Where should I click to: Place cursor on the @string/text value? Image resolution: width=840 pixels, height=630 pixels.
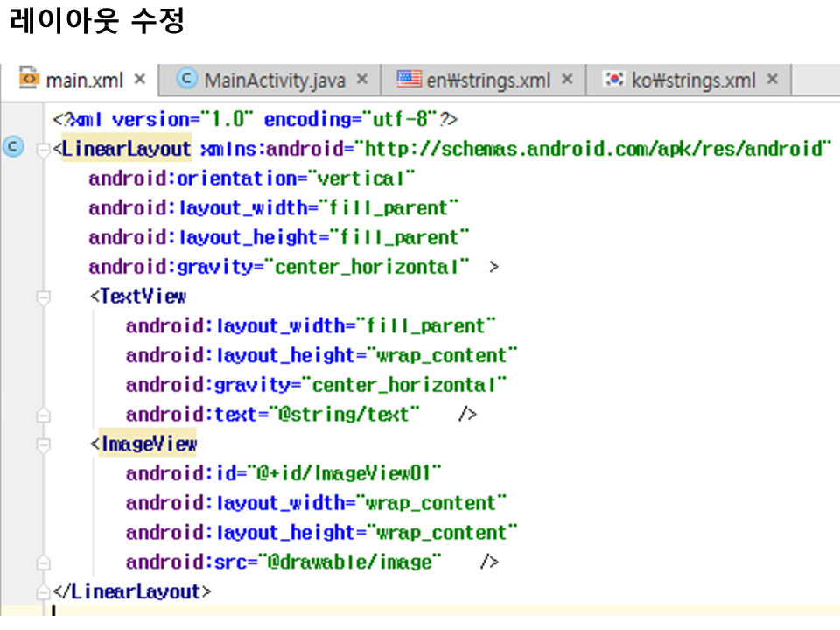[x=348, y=414]
